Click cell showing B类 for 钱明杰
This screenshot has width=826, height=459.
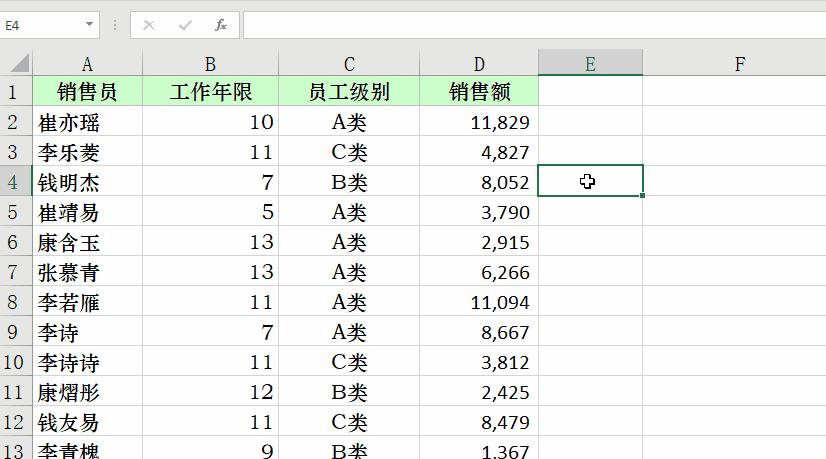349,182
